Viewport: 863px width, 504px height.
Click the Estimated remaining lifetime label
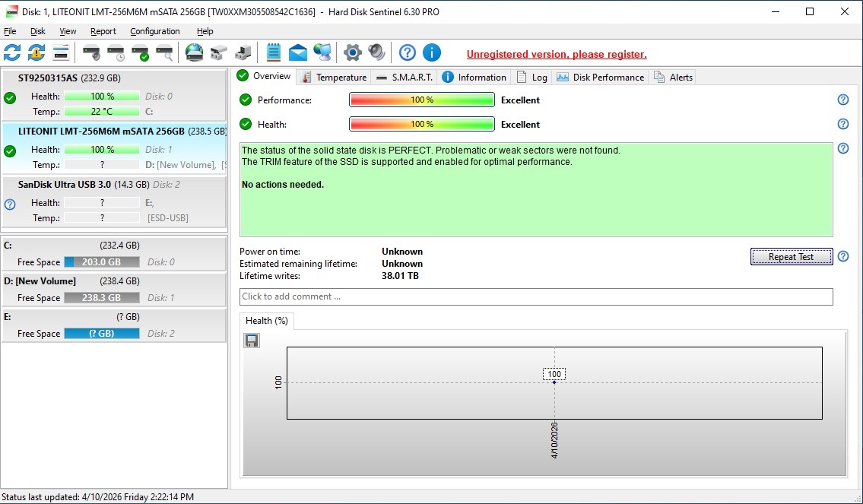pos(298,264)
